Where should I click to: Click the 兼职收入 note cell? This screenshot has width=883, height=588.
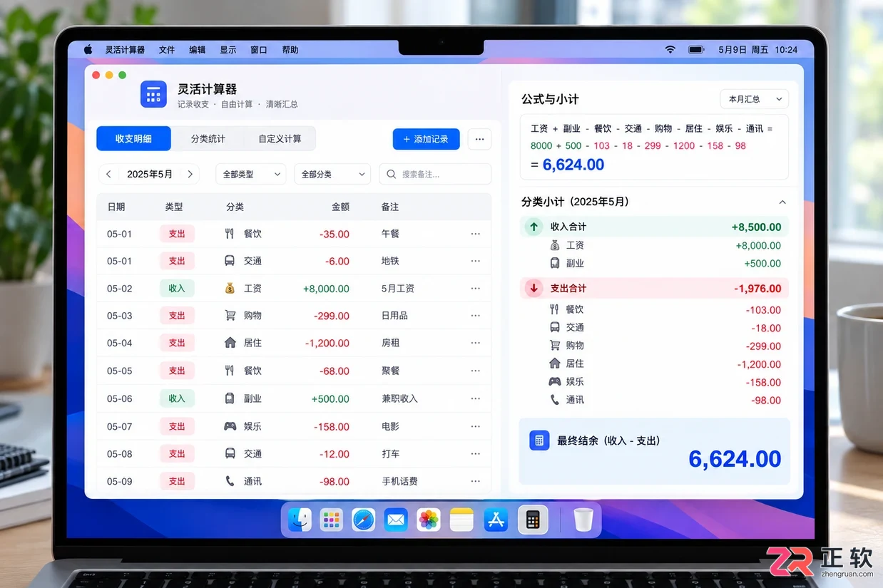tap(399, 398)
